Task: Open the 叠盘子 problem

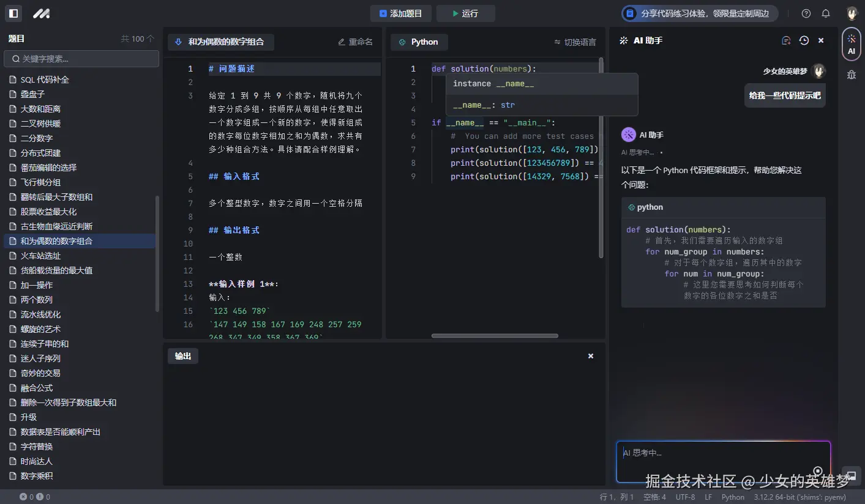Action: point(80,94)
